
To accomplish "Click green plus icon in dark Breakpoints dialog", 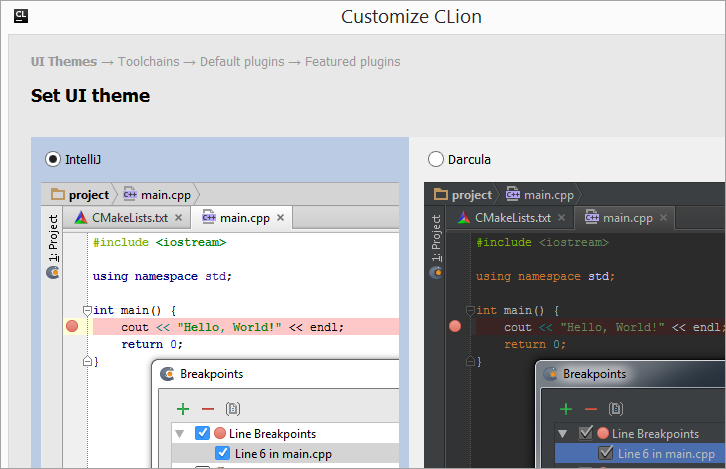I will [566, 409].
